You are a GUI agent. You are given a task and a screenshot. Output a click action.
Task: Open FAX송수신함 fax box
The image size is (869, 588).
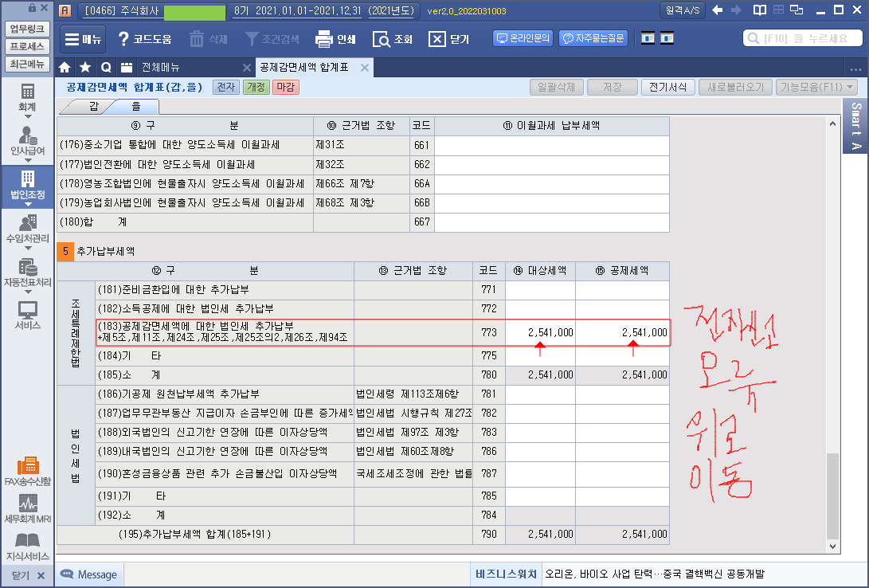[27, 472]
